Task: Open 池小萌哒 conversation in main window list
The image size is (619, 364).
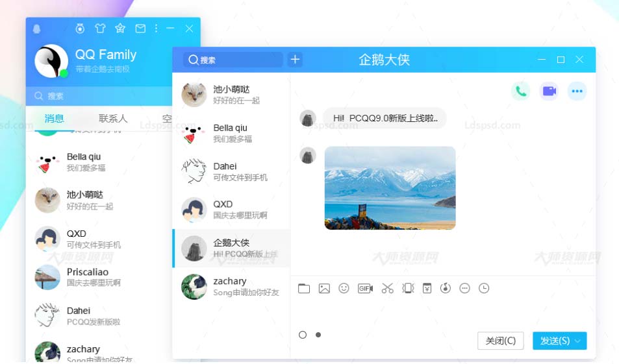Action: [x=99, y=200]
